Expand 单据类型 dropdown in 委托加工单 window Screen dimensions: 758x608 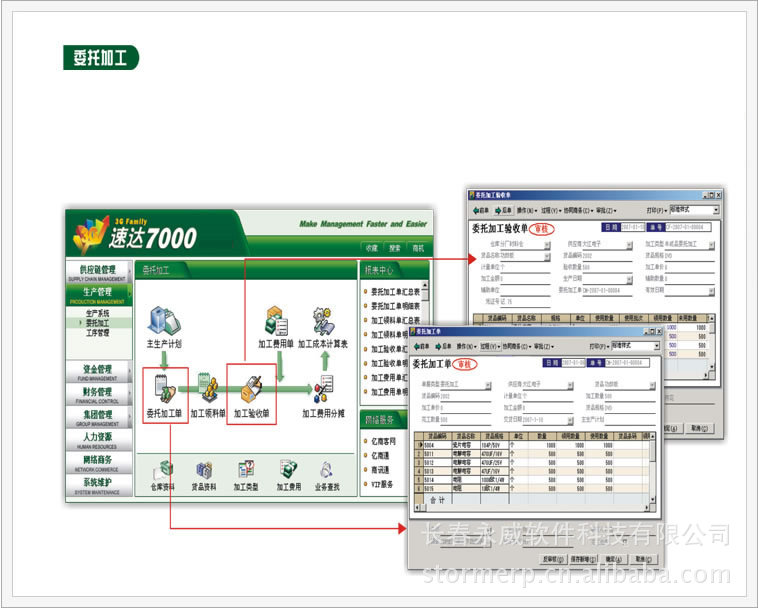pos(488,385)
